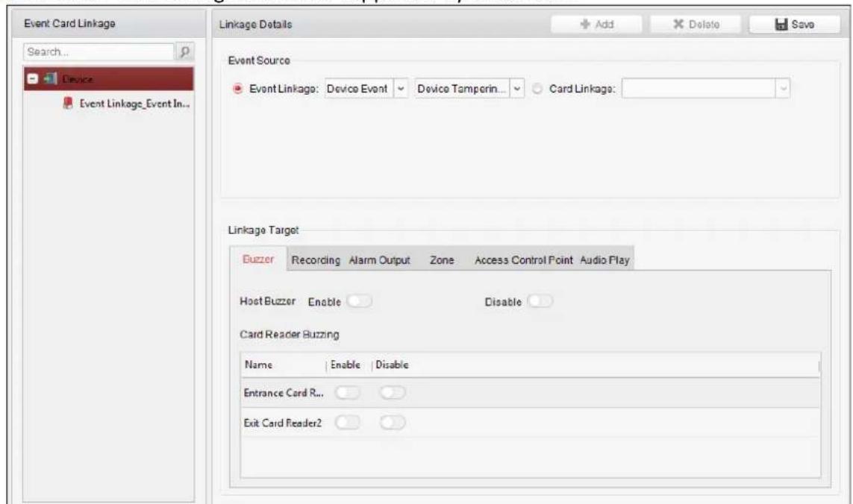Switch to the Buzzer tab
This screenshot has height=504, width=853.
258,259
